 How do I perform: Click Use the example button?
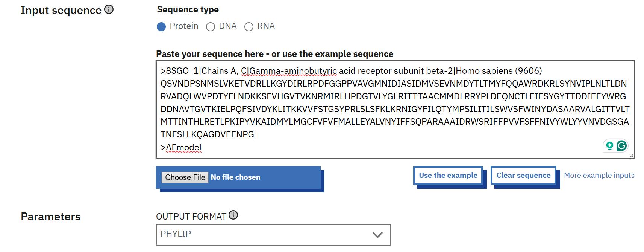(x=448, y=176)
